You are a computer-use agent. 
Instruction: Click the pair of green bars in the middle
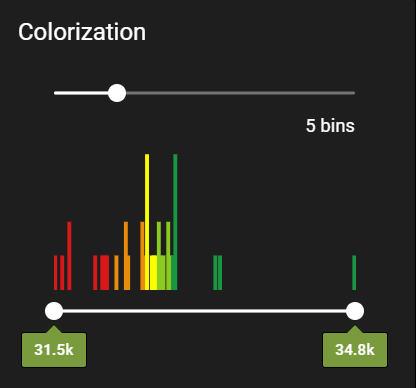tap(218, 273)
